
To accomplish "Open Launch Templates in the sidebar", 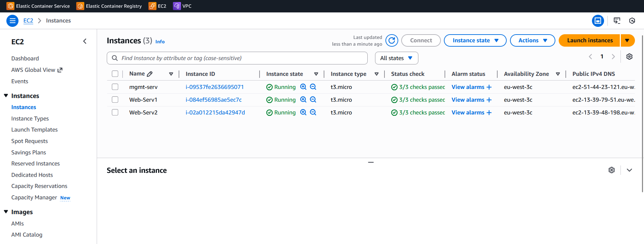I will (35, 130).
